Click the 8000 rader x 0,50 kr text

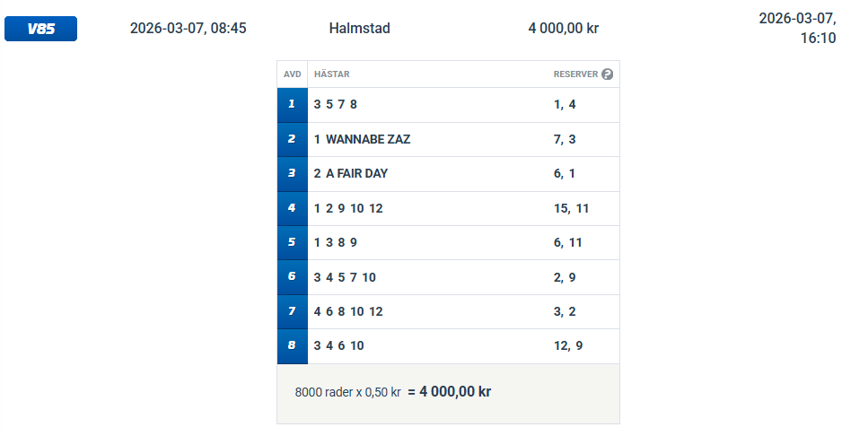pos(347,393)
